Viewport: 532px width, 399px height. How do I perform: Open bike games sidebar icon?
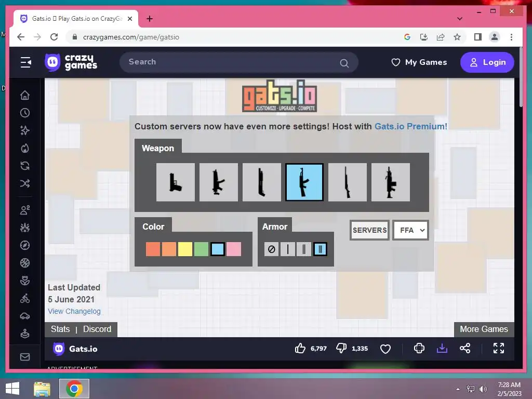click(25, 298)
